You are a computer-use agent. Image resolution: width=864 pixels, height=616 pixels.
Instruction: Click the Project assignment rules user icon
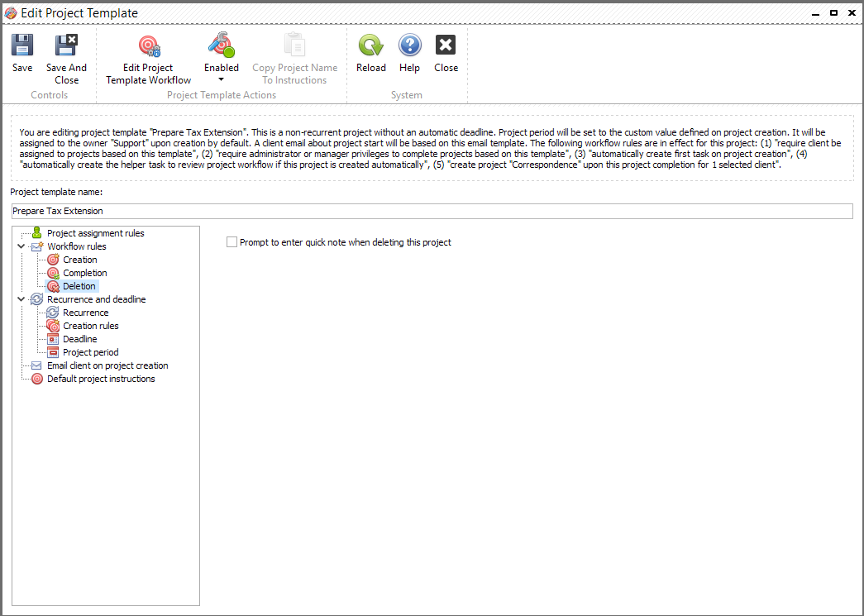pos(37,233)
